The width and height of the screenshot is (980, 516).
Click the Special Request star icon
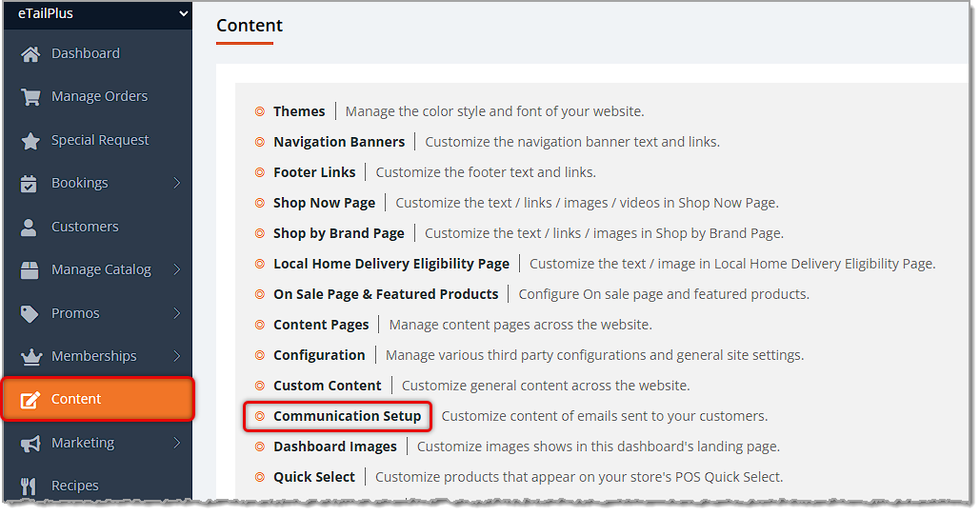tap(30, 141)
